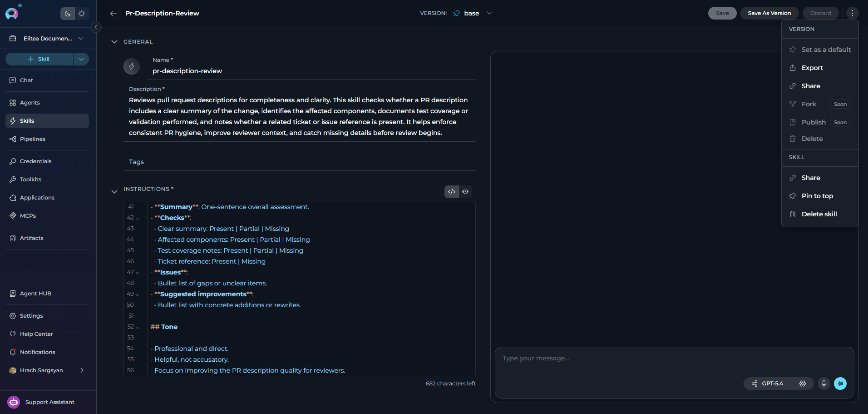Open Credentials in the sidebar
This screenshot has height=414, width=868.
tap(47, 161)
